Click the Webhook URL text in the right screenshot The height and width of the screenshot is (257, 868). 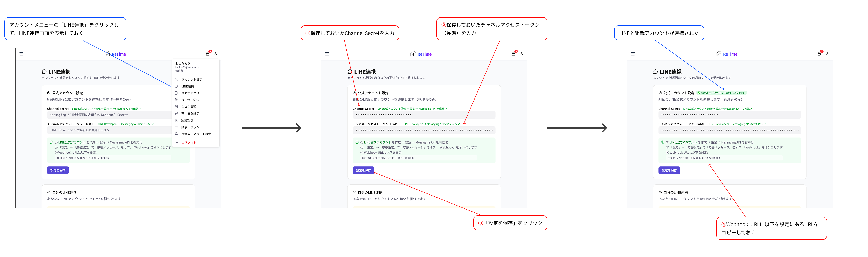(694, 158)
